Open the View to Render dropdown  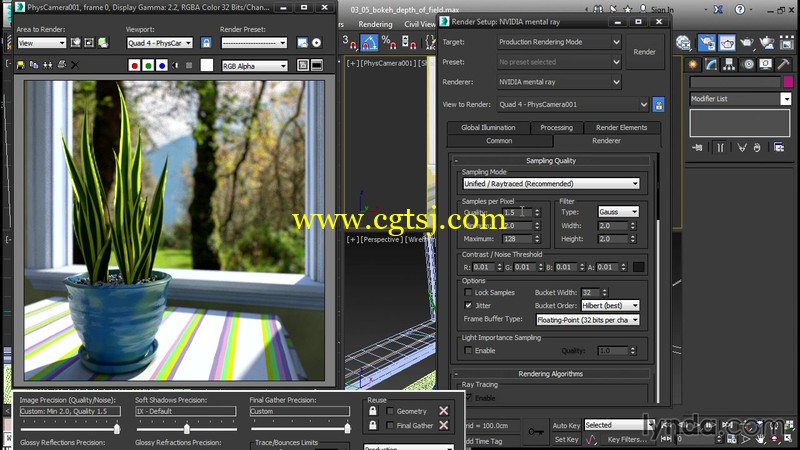(x=572, y=104)
